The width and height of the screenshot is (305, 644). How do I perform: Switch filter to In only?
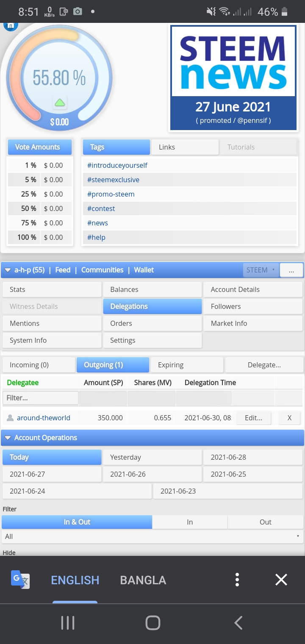point(190,522)
